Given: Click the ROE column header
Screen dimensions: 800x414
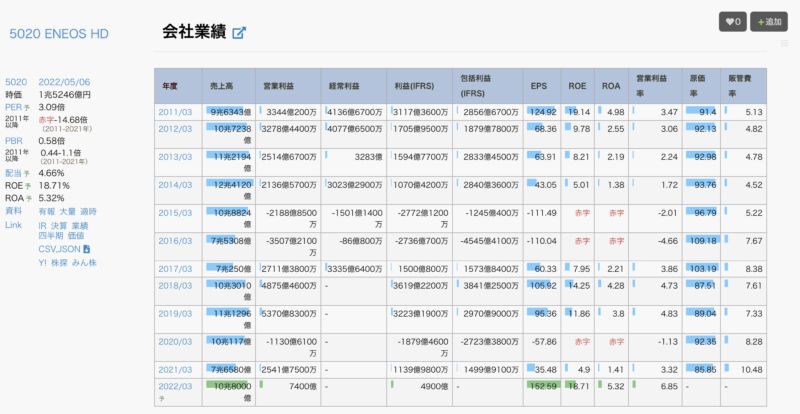Looking at the screenshot, I should pos(577,86).
